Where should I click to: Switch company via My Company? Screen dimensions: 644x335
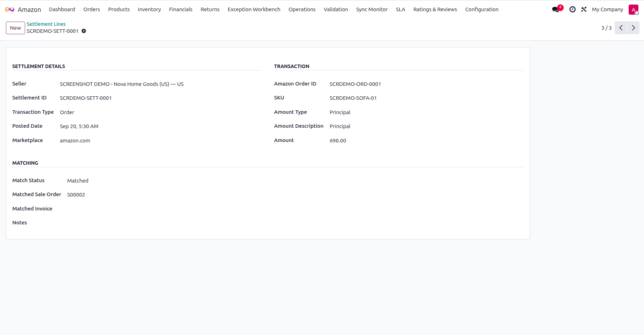pyautogui.click(x=607, y=9)
